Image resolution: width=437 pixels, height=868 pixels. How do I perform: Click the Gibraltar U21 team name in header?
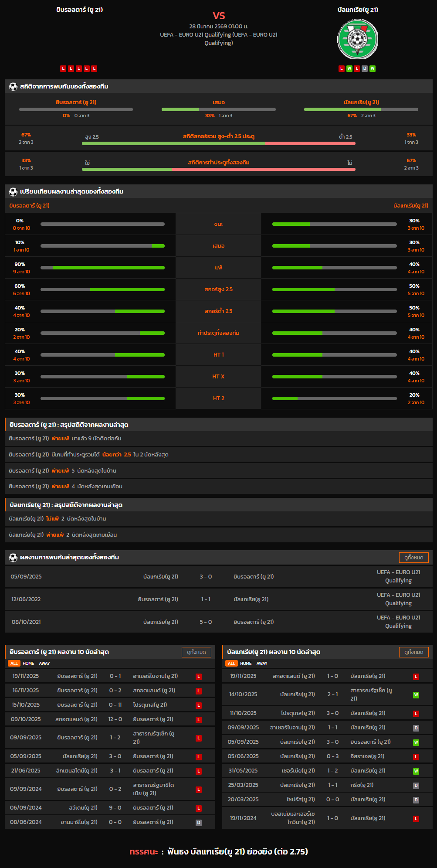pos(80,10)
